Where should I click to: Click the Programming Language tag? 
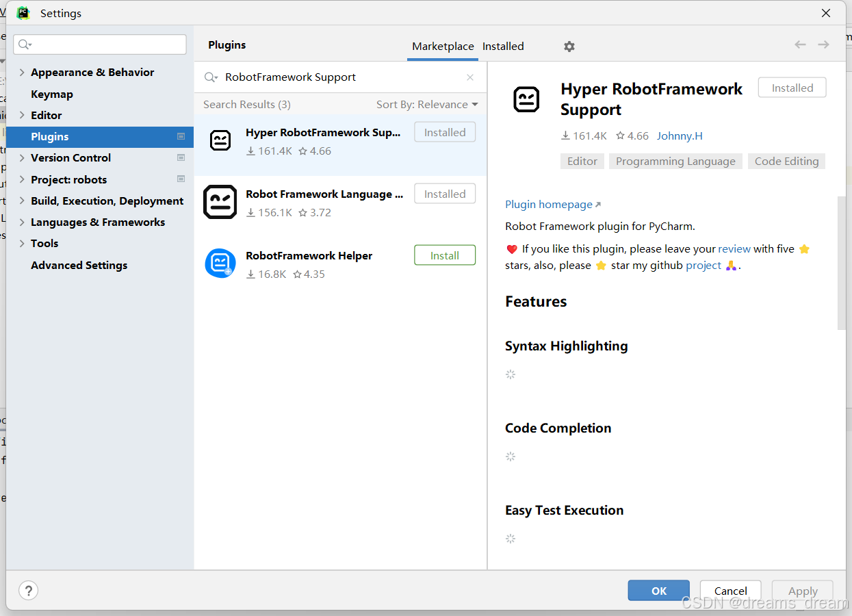tap(675, 162)
